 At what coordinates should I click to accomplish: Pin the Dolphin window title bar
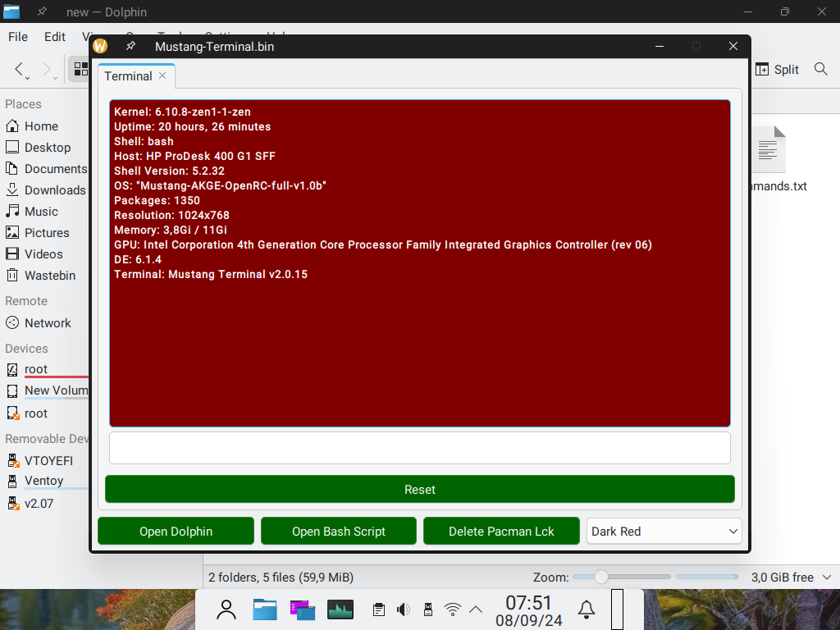tap(42, 11)
